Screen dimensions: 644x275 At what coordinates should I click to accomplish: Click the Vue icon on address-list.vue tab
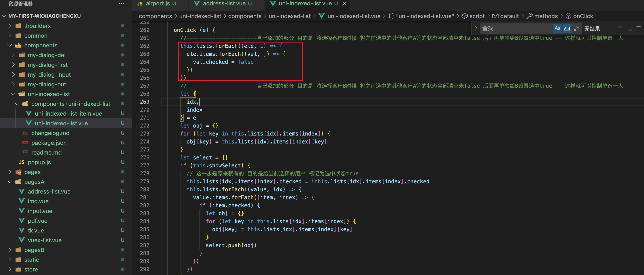point(197,4)
